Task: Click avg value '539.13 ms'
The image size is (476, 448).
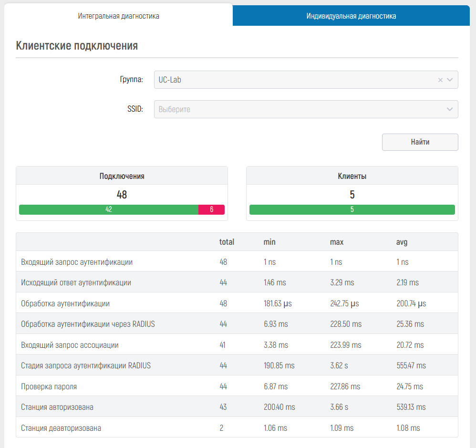Action: [411, 407]
